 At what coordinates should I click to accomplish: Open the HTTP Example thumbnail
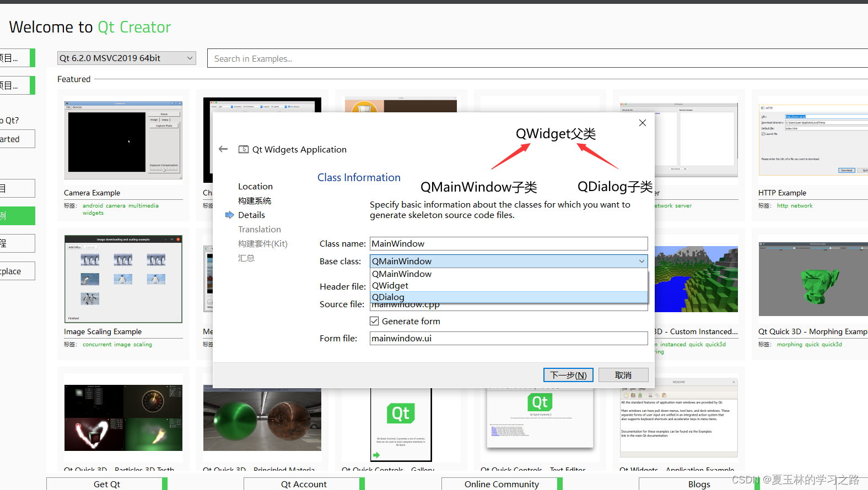[813, 140]
